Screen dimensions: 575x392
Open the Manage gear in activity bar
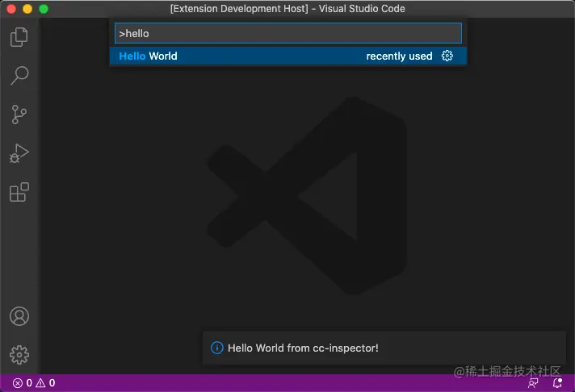coord(19,355)
